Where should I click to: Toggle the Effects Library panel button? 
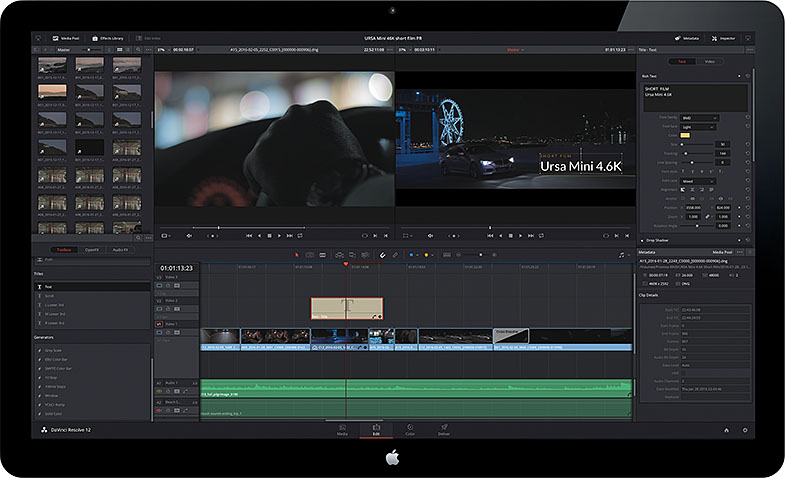tap(108, 38)
